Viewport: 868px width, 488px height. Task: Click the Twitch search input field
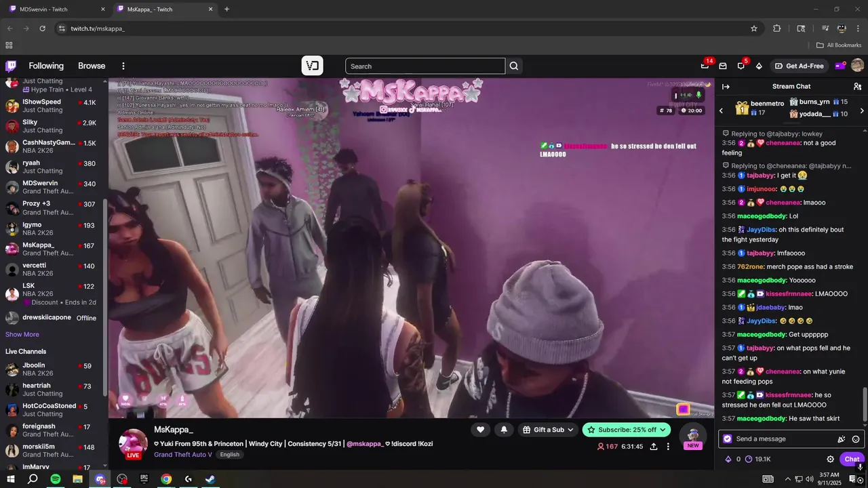pyautogui.click(x=425, y=66)
